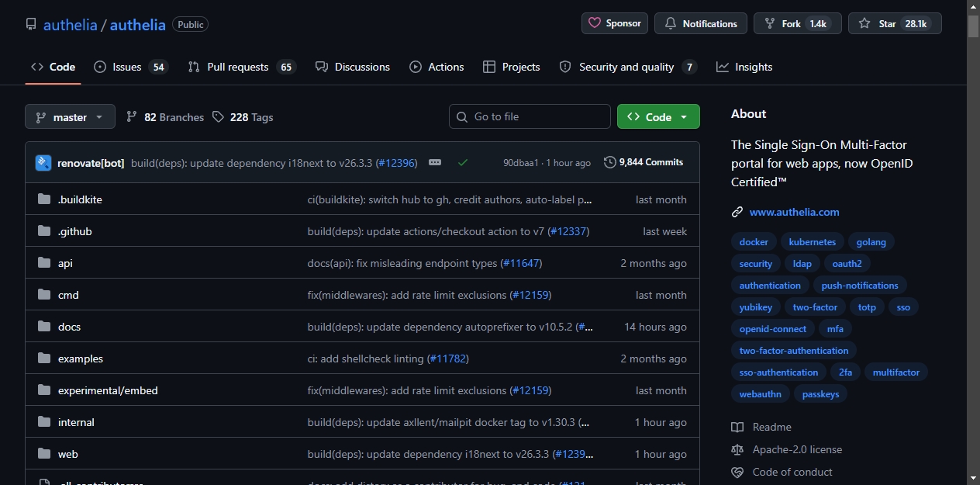Viewport: 980px width, 485px height.
Task: Click the scrollbar down arrow
Action: 973,478
